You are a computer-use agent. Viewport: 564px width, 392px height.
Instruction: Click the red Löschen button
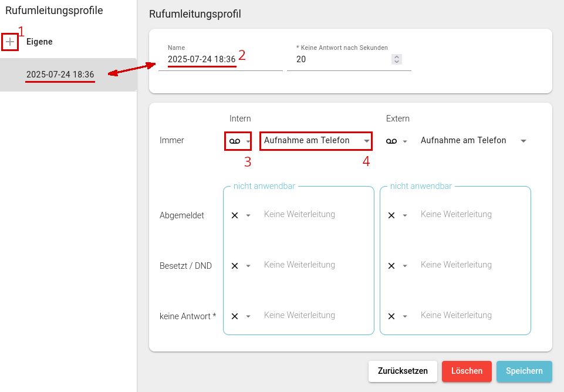point(467,371)
